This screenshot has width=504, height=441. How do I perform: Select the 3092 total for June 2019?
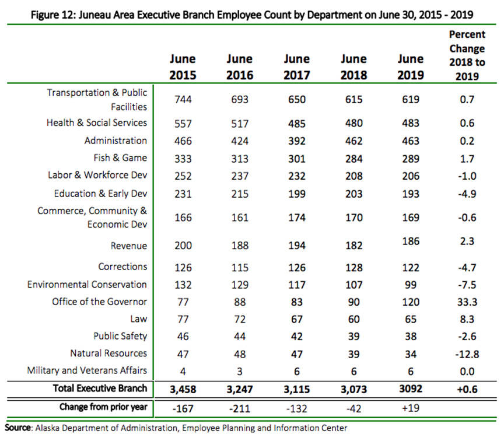[410, 389]
